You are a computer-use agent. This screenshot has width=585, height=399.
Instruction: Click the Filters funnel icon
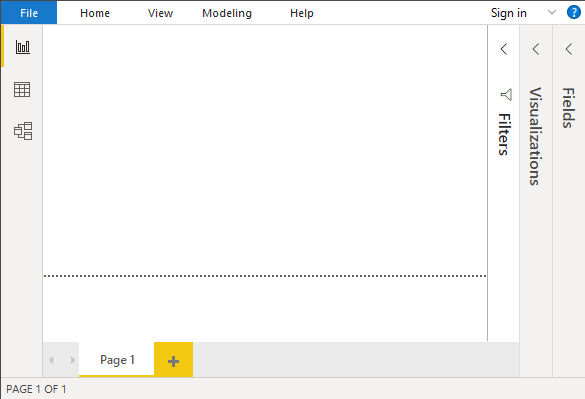[x=506, y=95]
